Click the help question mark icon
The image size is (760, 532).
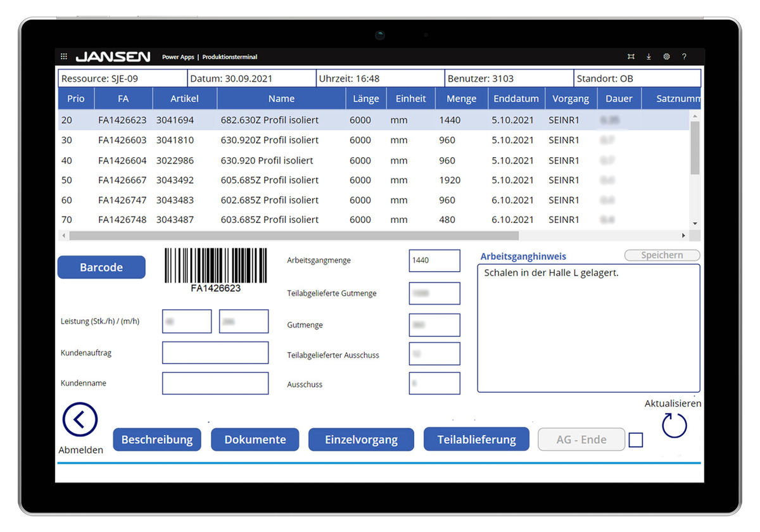tap(684, 56)
